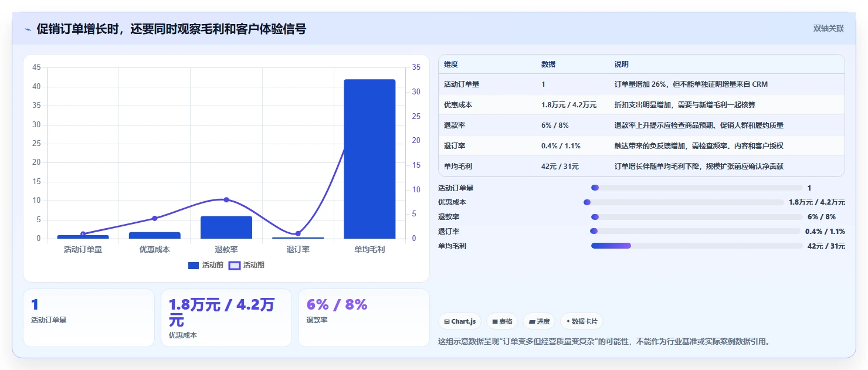The width and height of the screenshot is (868, 370).
Task: Click the '0.4% / 1.1%' value beside the progress bar
Action: (x=825, y=232)
